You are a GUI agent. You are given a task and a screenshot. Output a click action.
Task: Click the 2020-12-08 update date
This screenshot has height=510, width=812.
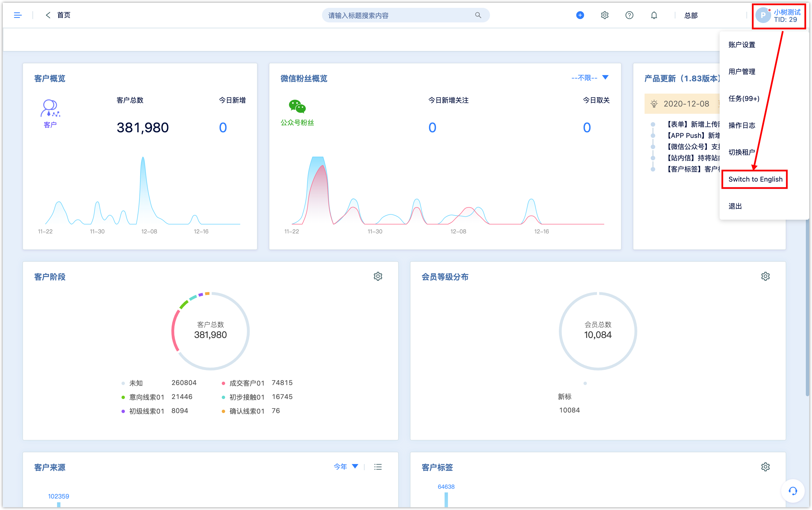[x=686, y=104]
